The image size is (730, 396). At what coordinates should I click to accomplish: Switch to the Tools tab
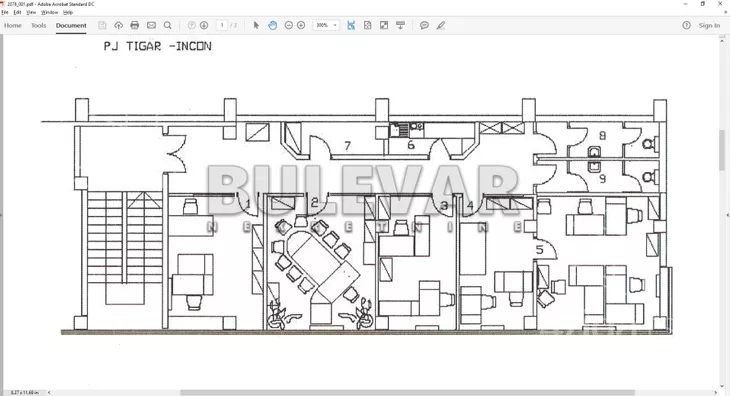[39, 25]
